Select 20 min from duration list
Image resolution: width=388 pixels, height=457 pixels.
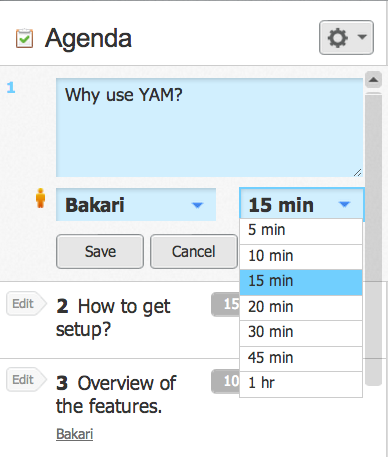click(301, 308)
